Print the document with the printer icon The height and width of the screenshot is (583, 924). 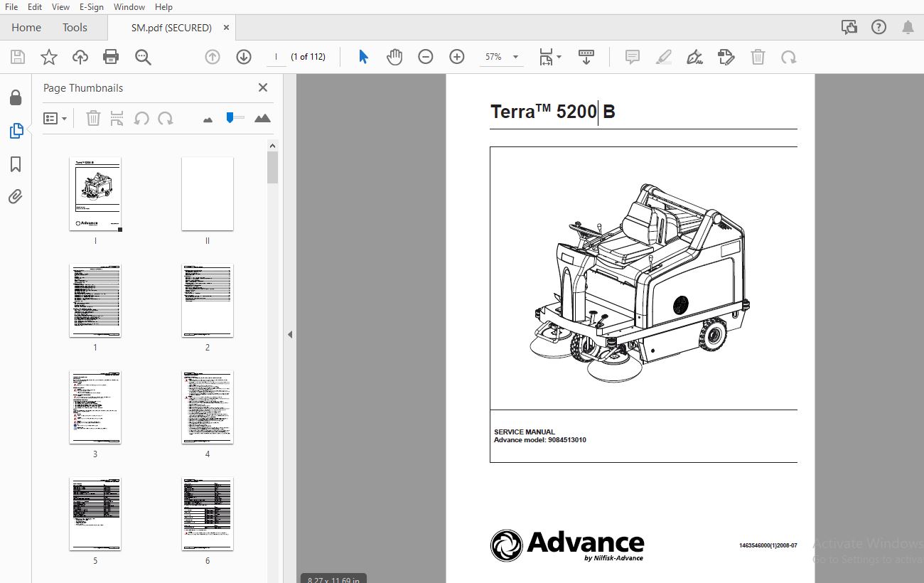click(x=111, y=57)
